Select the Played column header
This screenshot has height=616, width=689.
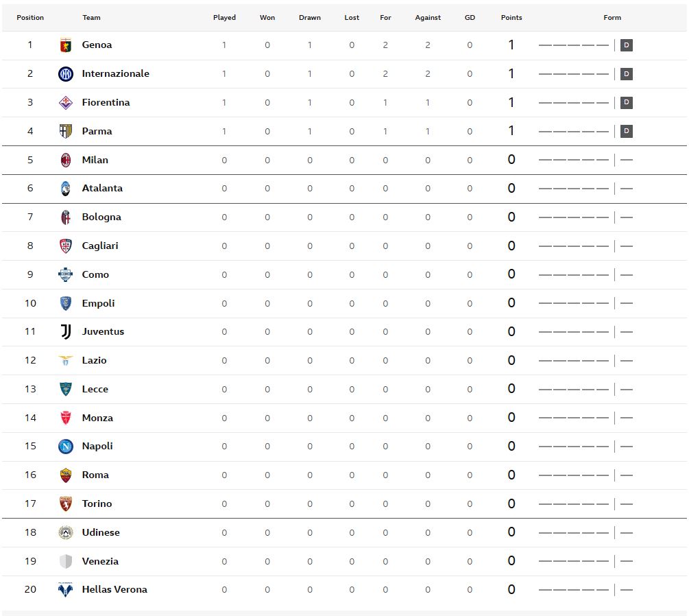pos(224,18)
